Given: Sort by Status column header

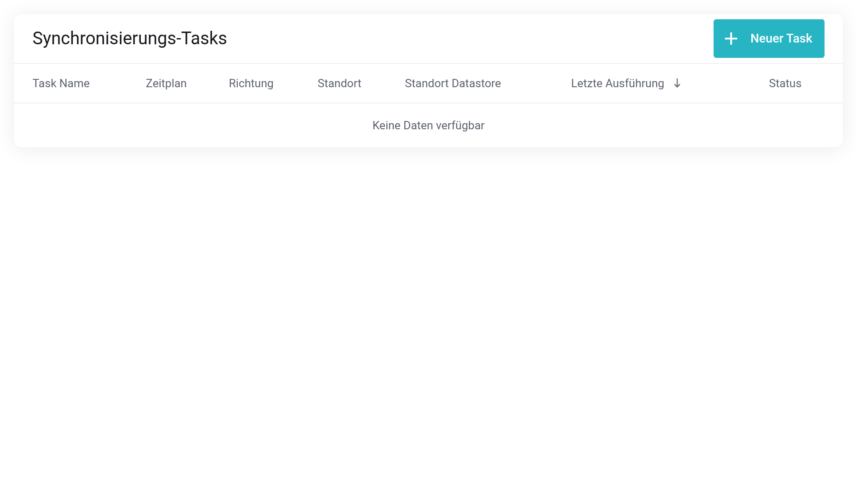Looking at the screenshot, I should (x=785, y=83).
